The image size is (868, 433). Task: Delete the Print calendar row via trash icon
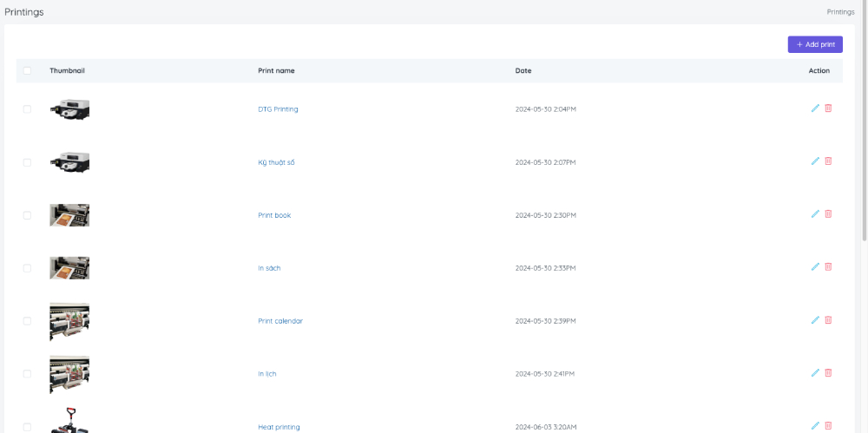pos(828,319)
